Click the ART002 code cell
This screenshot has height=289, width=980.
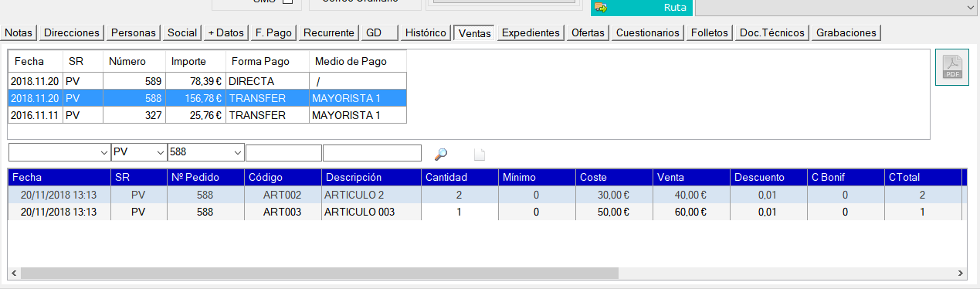tap(282, 195)
